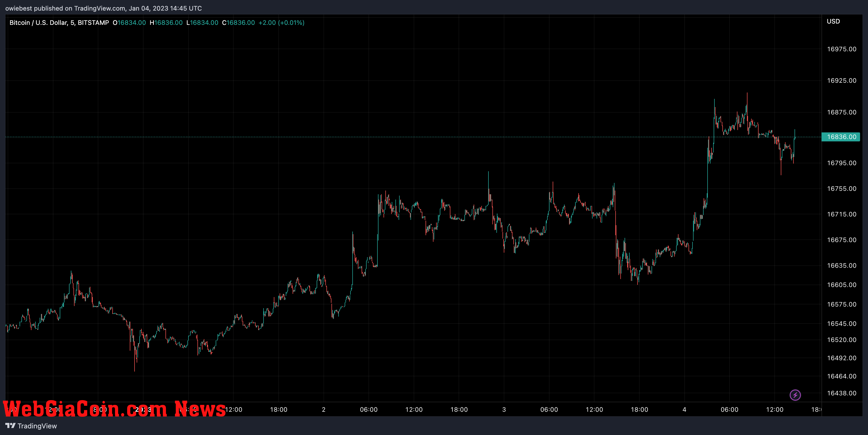
Task: Click the open value O16834.00
Action: tap(129, 22)
